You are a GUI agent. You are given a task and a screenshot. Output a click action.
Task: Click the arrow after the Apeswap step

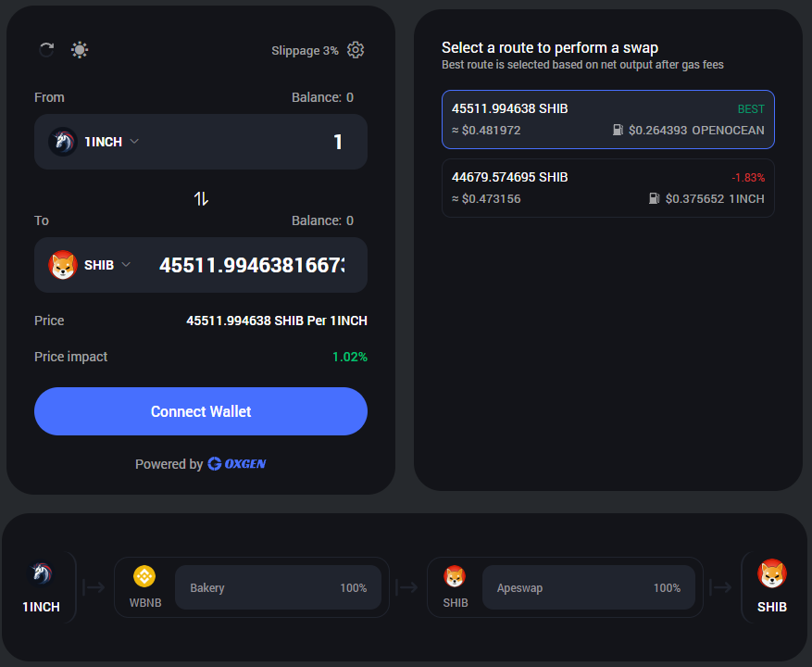pos(720,587)
